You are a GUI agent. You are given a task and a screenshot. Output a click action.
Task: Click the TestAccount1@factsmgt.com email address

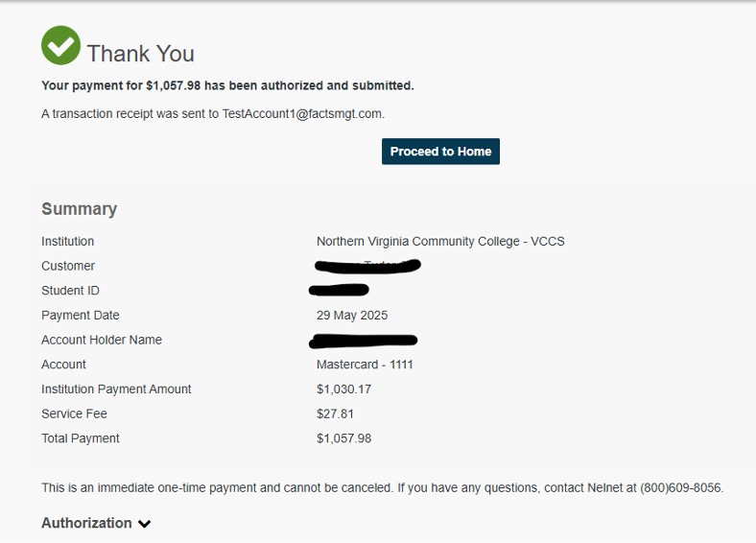point(302,113)
